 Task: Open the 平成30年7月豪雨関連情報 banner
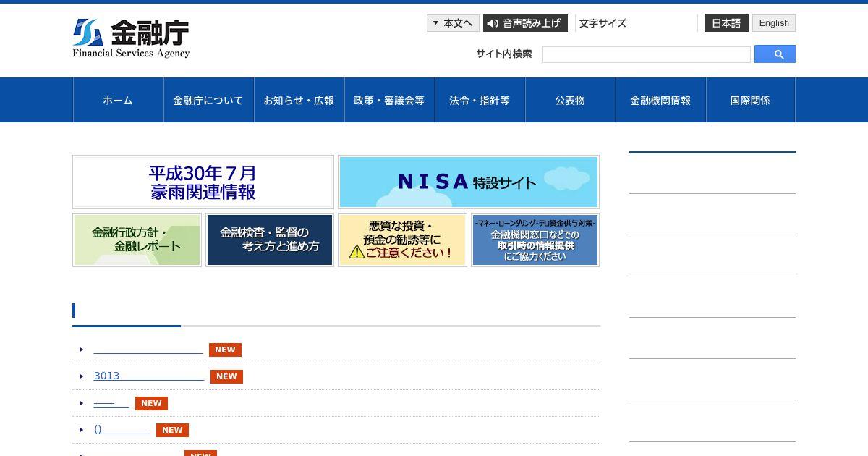203,182
